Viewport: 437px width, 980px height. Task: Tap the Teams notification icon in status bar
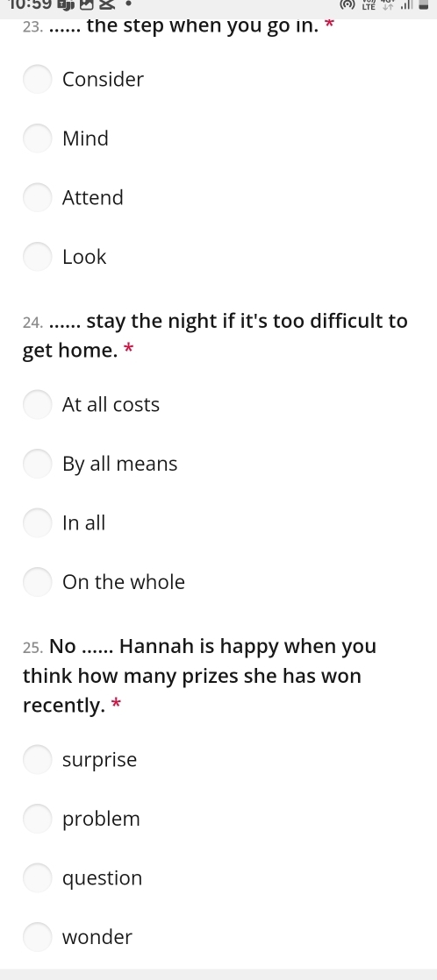[66, 4]
